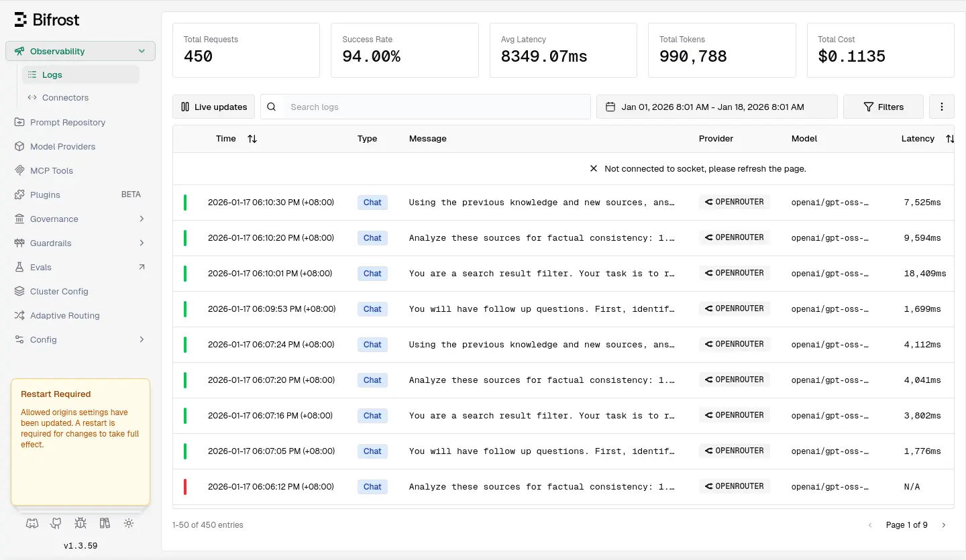966x560 pixels.
Task: Open the date range picker
Action: tap(716, 107)
